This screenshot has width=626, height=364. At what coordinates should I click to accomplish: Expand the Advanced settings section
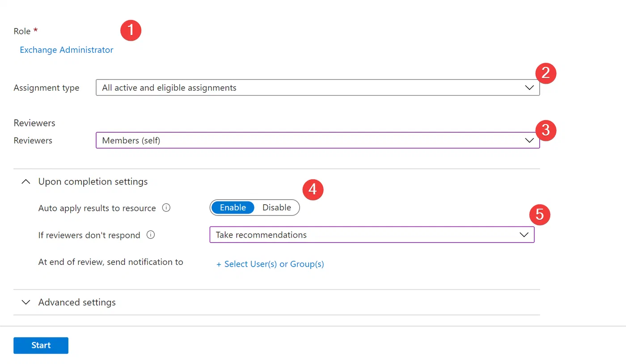click(26, 302)
